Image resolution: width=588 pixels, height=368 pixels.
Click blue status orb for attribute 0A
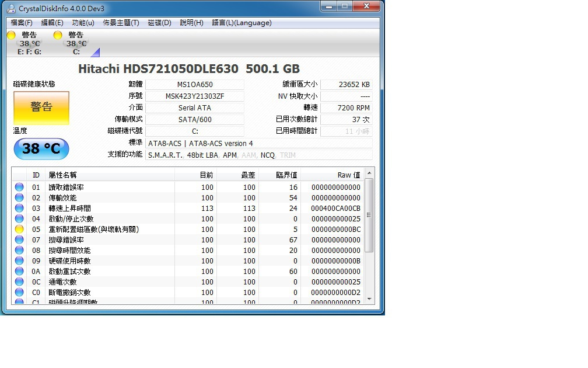click(x=19, y=271)
